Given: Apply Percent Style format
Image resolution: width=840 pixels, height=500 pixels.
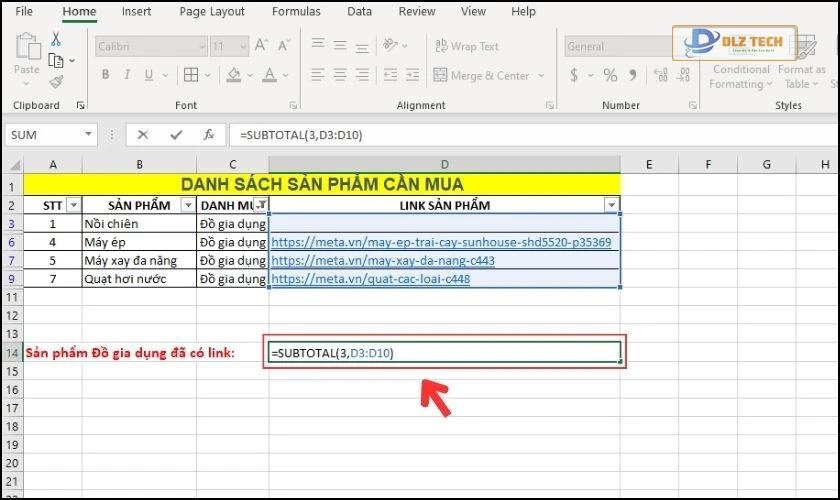Looking at the screenshot, I should point(609,76).
